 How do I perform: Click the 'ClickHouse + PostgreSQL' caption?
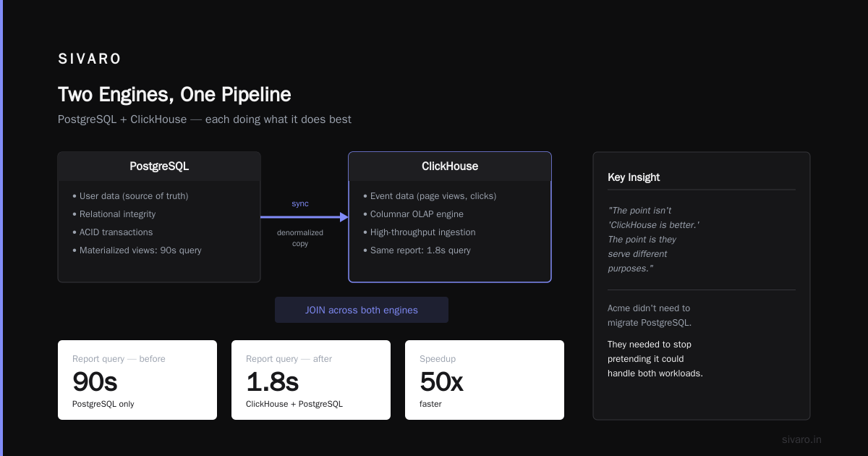click(294, 404)
